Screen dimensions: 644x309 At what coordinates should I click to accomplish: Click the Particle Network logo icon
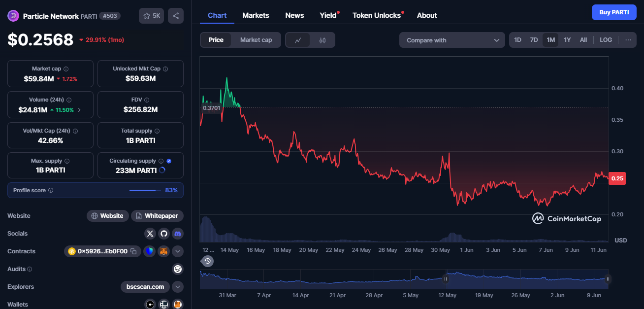click(x=13, y=16)
